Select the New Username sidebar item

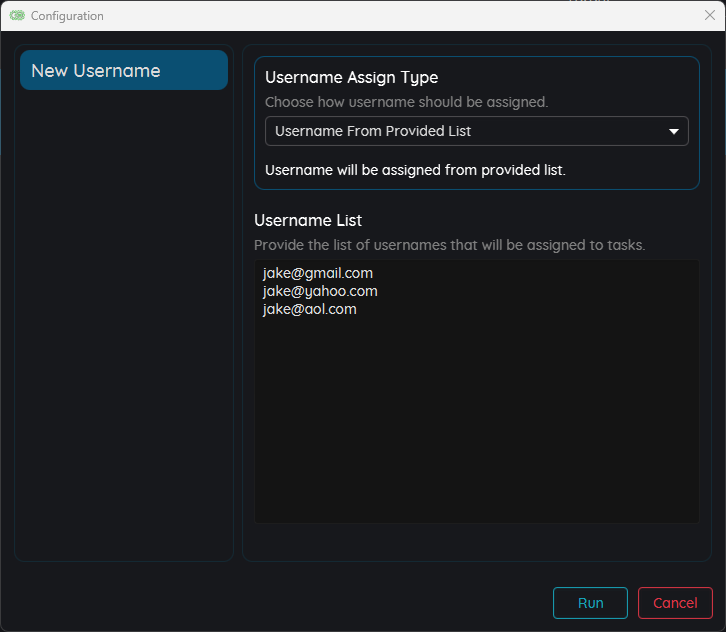coord(124,70)
